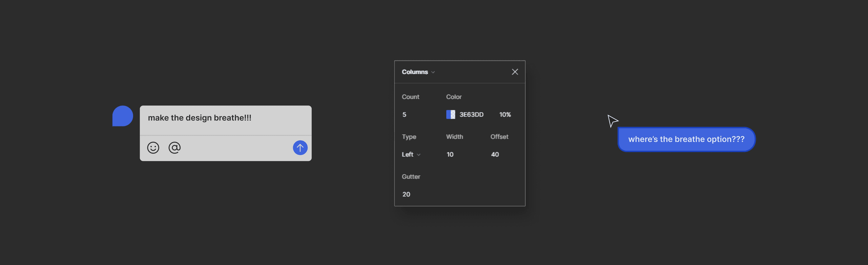Click the 10% opacity field
Image resolution: width=868 pixels, height=265 pixels.
(x=505, y=115)
